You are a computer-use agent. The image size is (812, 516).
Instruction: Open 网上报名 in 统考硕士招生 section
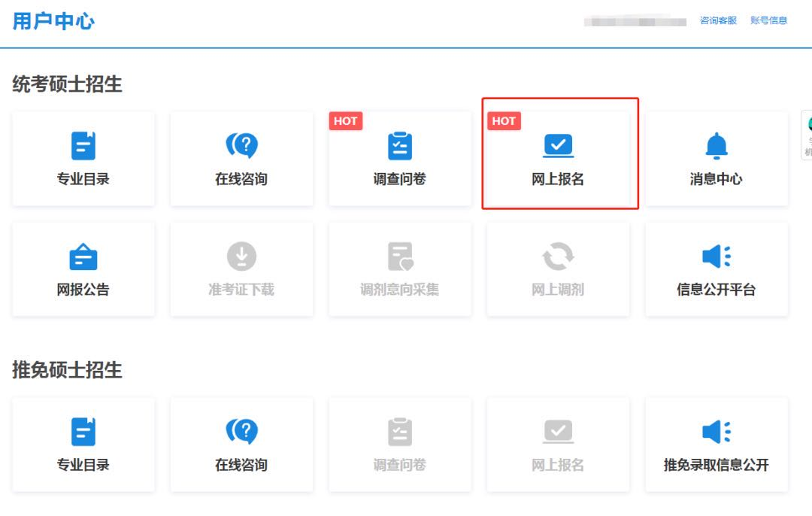(558, 158)
